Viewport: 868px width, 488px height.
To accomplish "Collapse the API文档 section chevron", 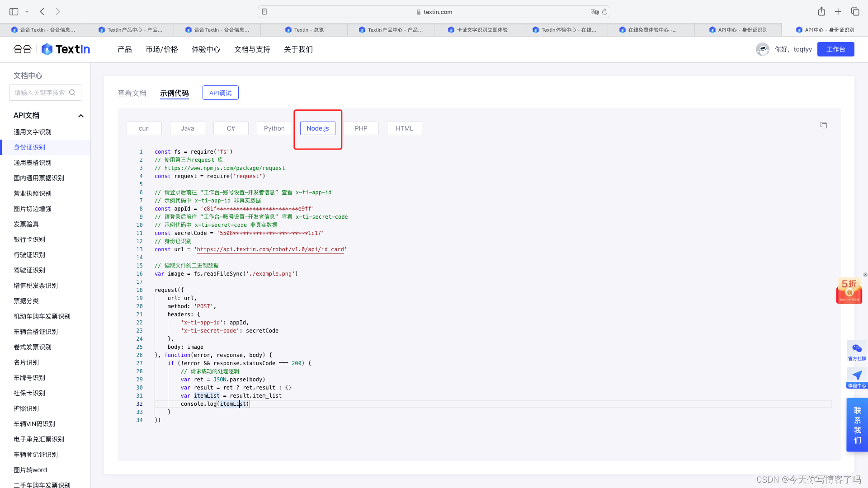I will pyautogui.click(x=81, y=116).
